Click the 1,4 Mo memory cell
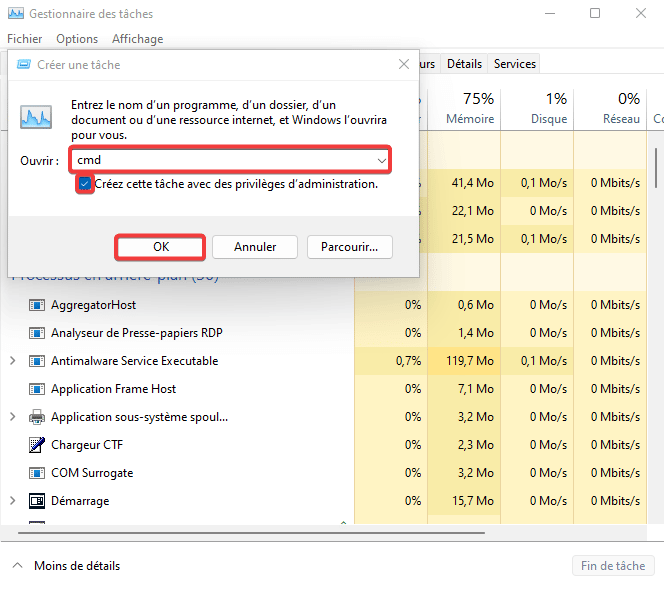 [464, 333]
